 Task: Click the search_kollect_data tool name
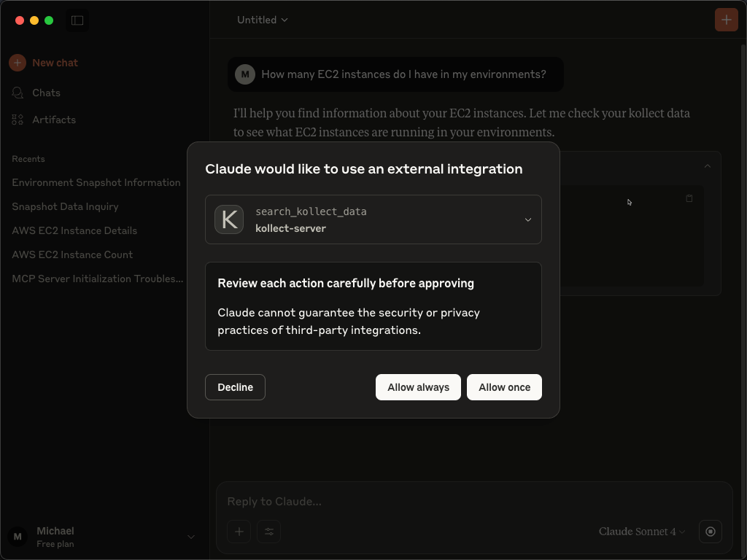point(311,211)
